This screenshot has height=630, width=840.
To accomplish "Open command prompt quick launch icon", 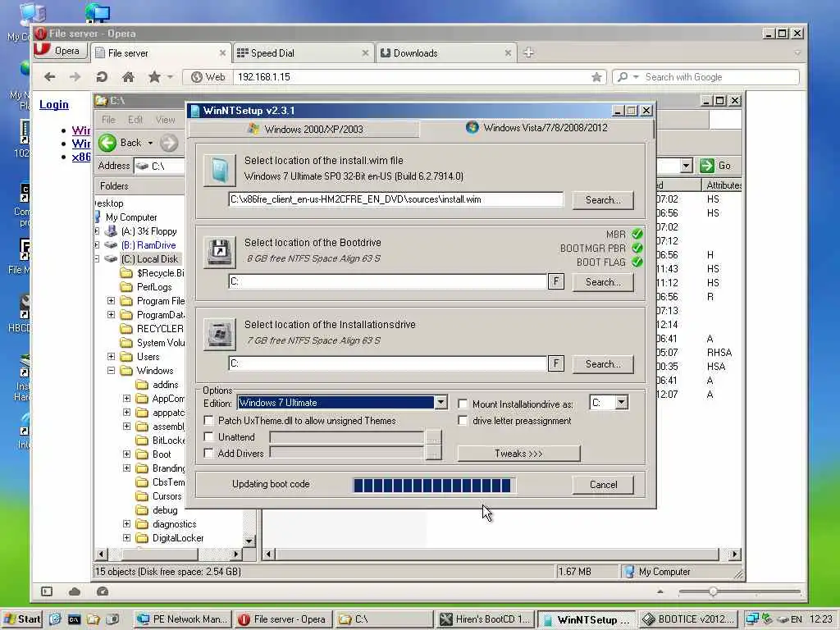I will coord(74,619).
